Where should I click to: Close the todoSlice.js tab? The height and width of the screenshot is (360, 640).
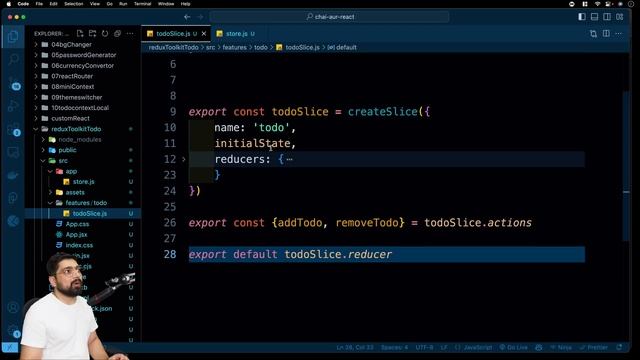(204, 33)
